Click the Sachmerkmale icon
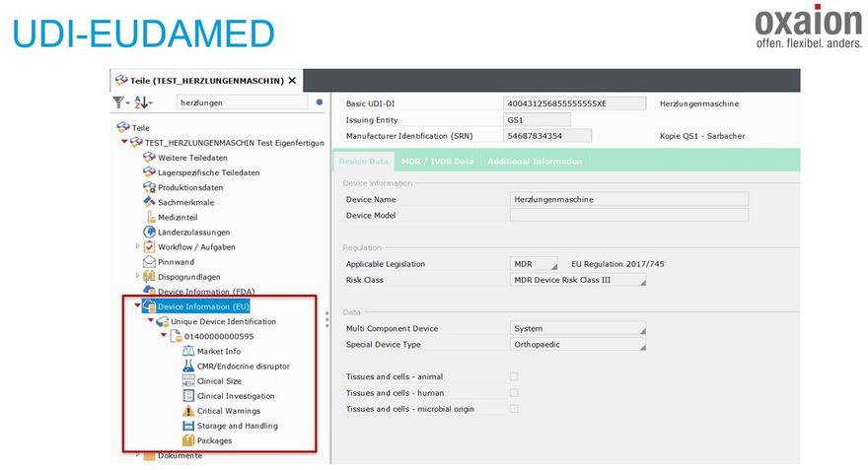This screenshot has height=470, width=868. tap(149, 202)
